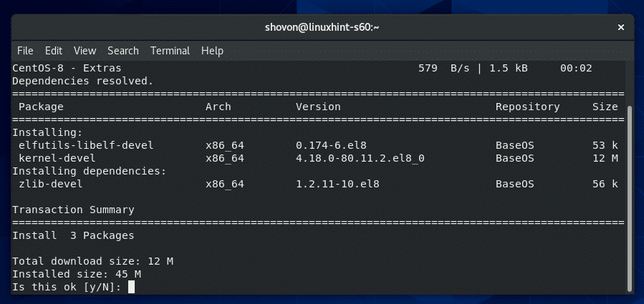
Task: Open the View menu
Action: pos(85,51)
